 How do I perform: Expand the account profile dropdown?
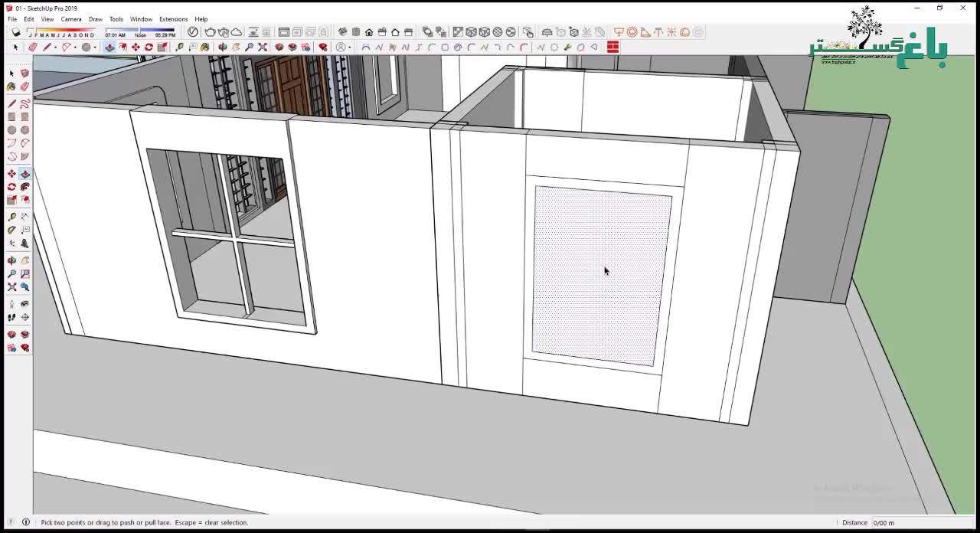coord(350,47)
